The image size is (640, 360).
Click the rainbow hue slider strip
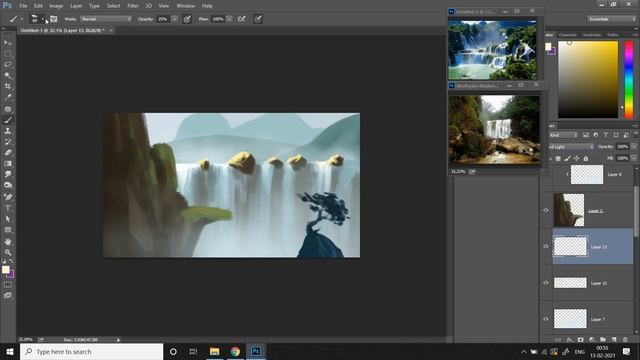click(x=629, y=80)
